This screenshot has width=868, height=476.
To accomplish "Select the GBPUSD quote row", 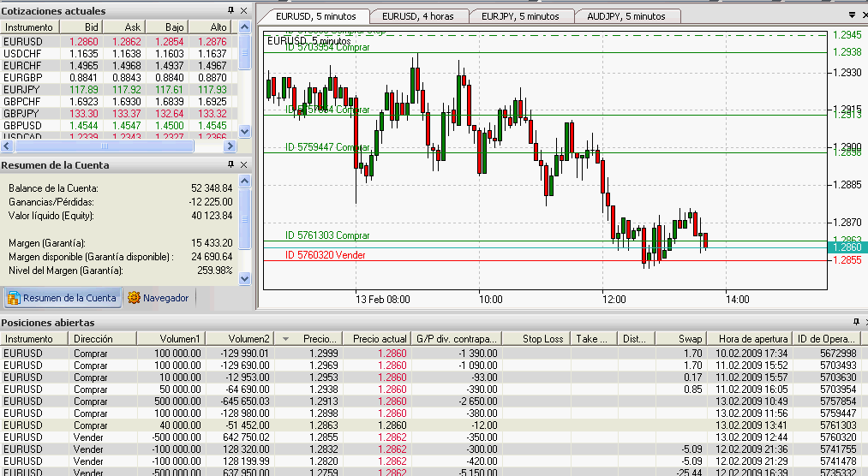I will pos(119,126).
